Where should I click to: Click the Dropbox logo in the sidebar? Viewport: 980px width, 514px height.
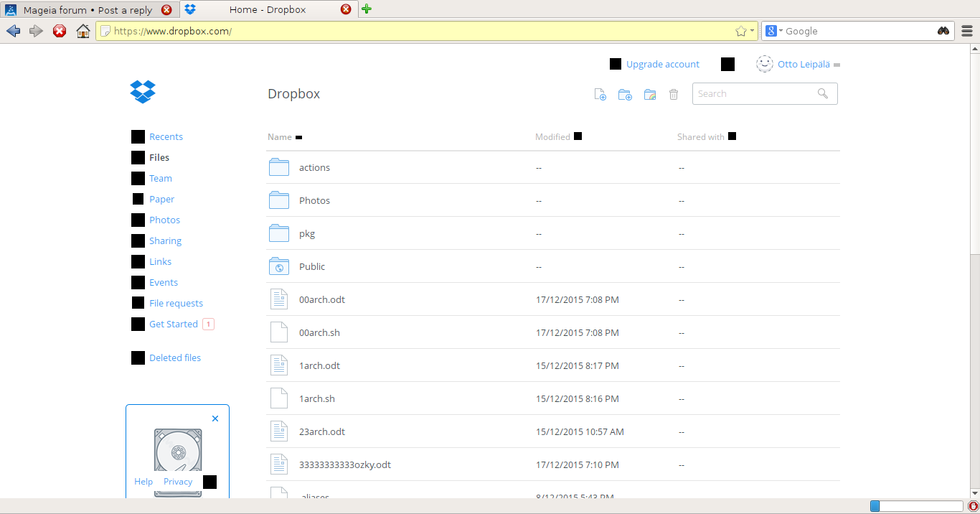143,91
